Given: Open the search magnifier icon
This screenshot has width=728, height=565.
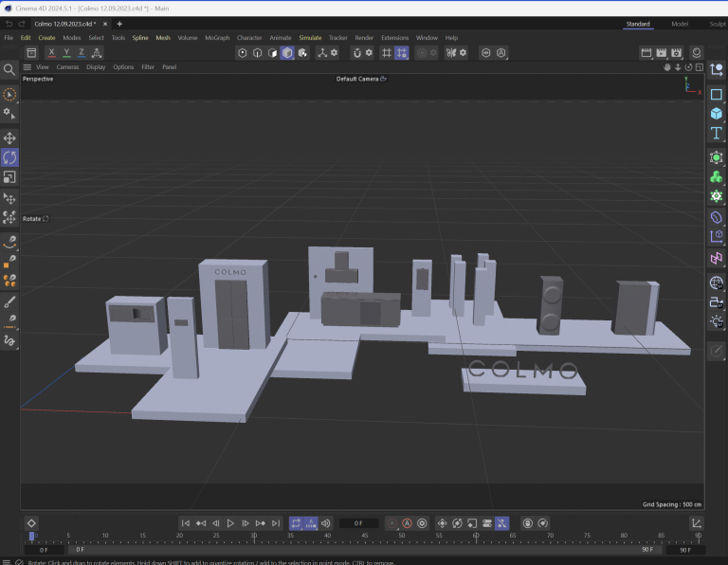Looking at the screenshot, I should pos(9,69).
